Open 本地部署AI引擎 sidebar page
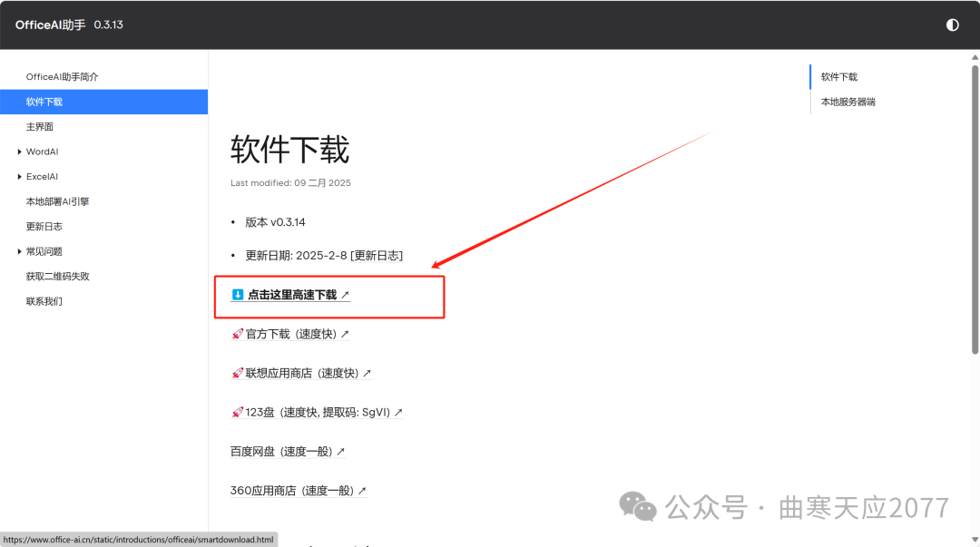 click(57, 201)
